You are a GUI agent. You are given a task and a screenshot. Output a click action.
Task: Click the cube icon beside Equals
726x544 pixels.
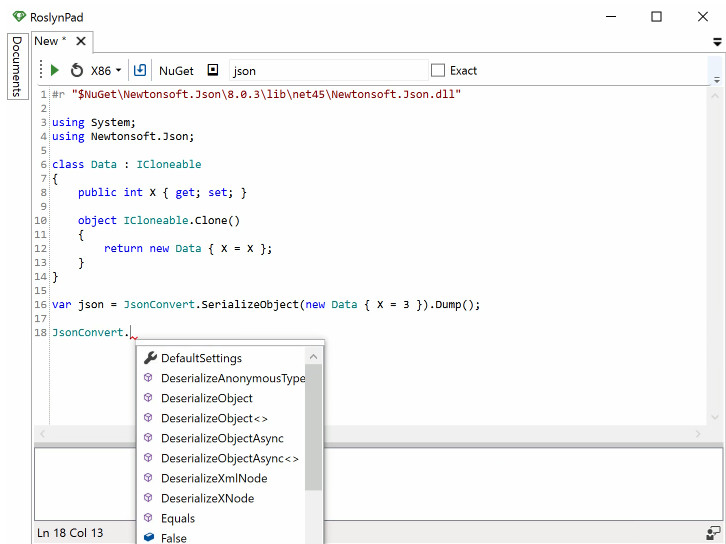pos(148,517)
